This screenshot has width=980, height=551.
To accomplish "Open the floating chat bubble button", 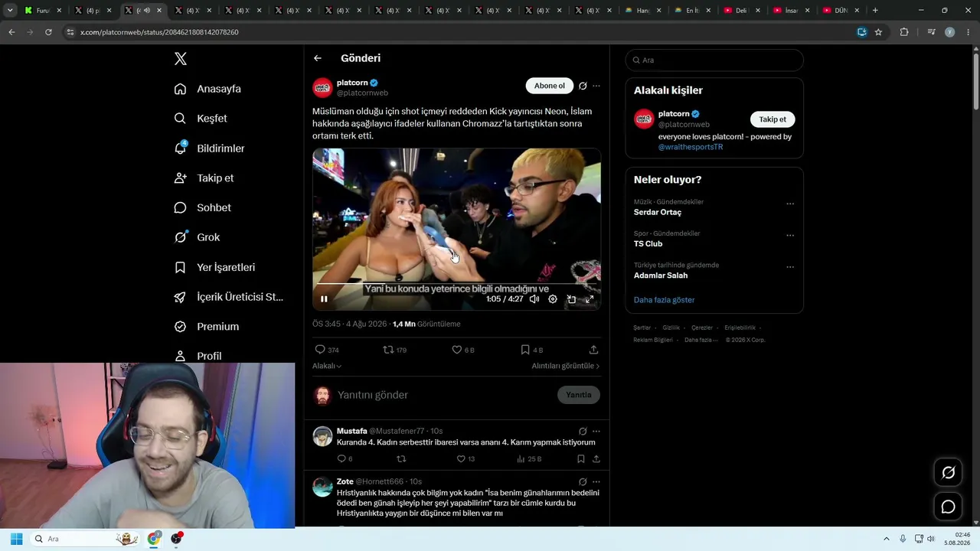I will [x=948, y=507].
